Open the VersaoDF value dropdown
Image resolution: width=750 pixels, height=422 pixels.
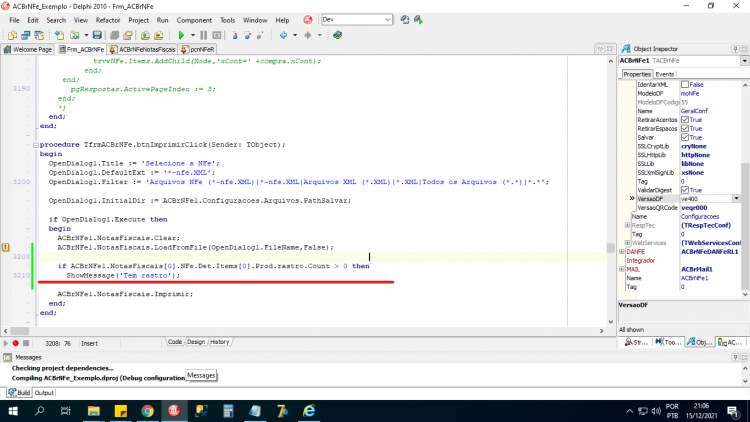[x=736, y=199]
